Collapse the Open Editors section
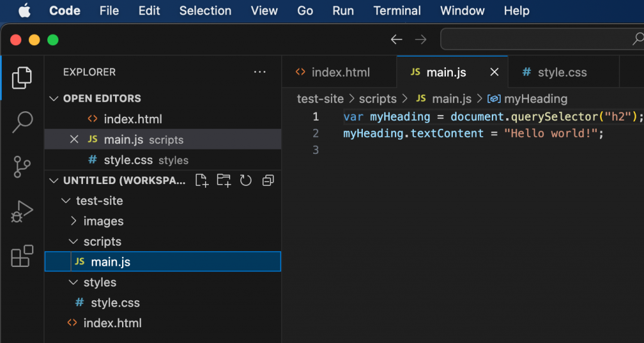Viewport: 644px width, 343px height. point(53,99)
